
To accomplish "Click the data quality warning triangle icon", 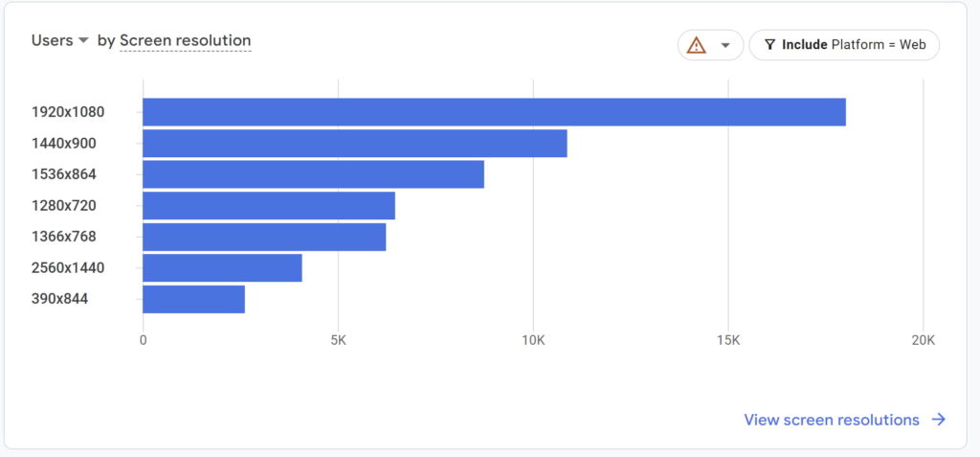I will tap(697, 45).
